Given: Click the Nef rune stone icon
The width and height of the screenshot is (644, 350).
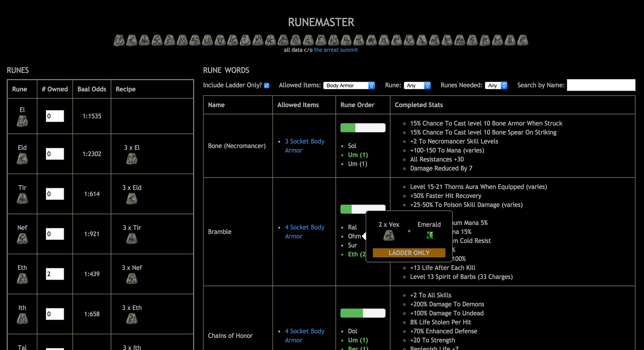Looking at the screenshot, I should click(22, 239).
